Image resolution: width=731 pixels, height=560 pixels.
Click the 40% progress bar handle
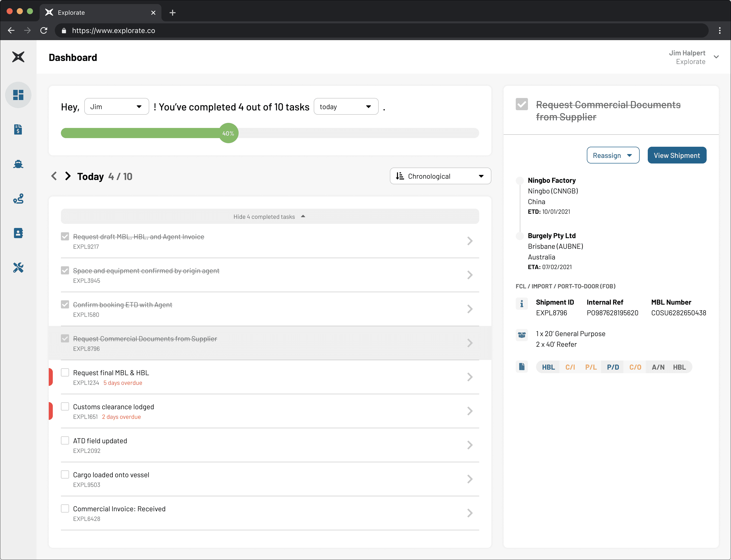tap(228, 133)
